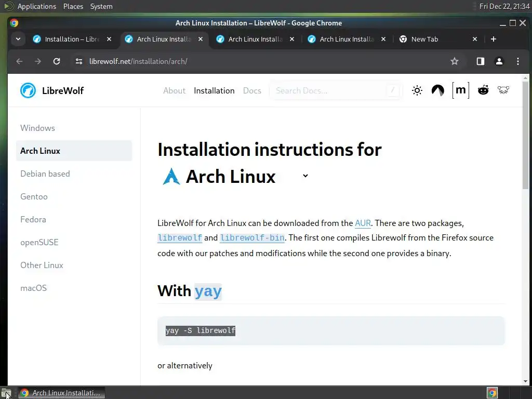Click the clock showing Fri Dec 22

504,6
